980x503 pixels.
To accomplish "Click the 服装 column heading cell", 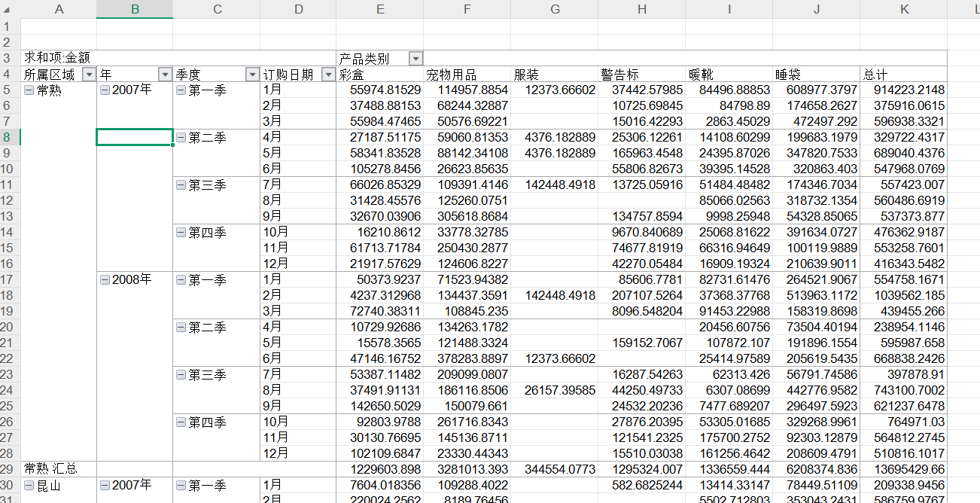I will (554, 75).
